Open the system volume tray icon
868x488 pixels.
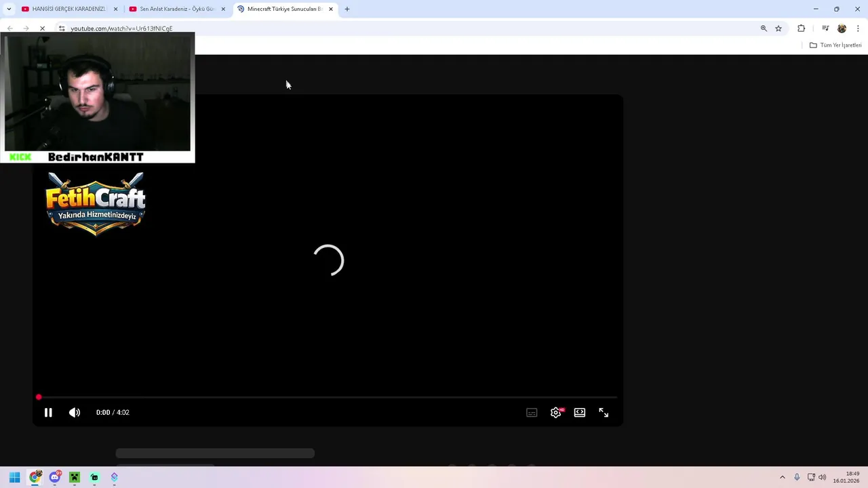click(823, 477)
